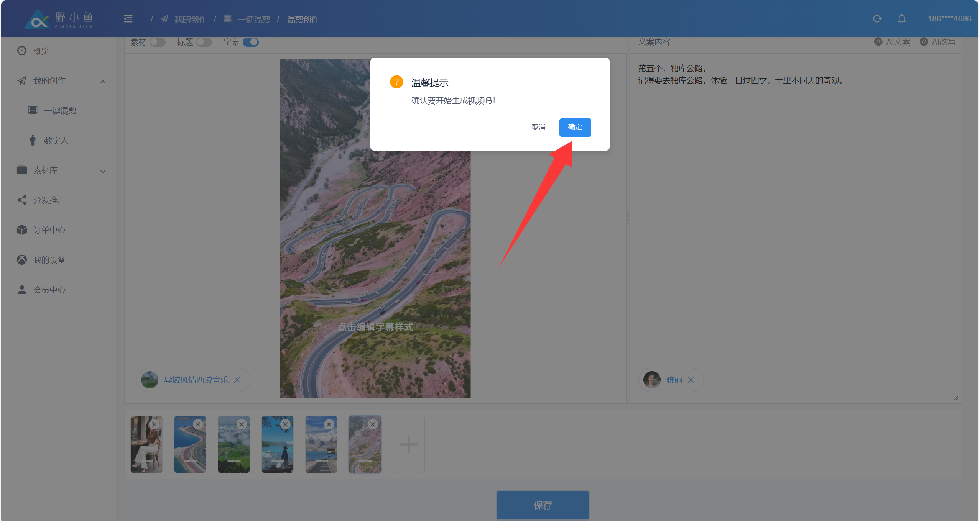Click the AI改写 icon button

938,42
